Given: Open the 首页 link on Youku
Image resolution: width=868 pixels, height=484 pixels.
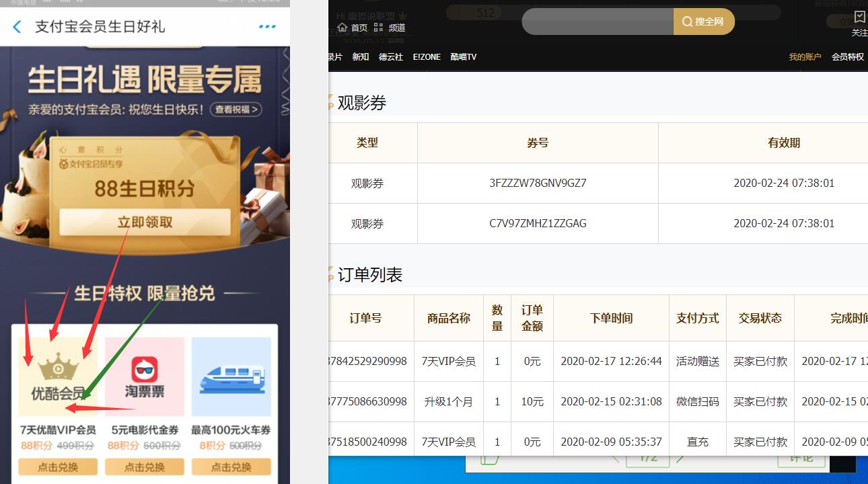Looking at the screenshot, I should pyautogui.click(x=359, y=28).
